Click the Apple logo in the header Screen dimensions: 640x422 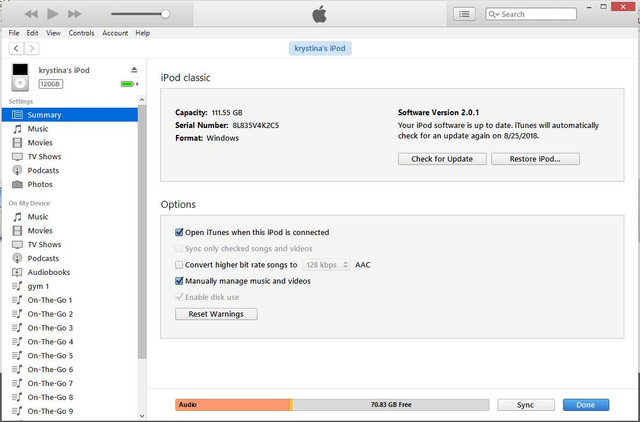click(x=320, y=15)
